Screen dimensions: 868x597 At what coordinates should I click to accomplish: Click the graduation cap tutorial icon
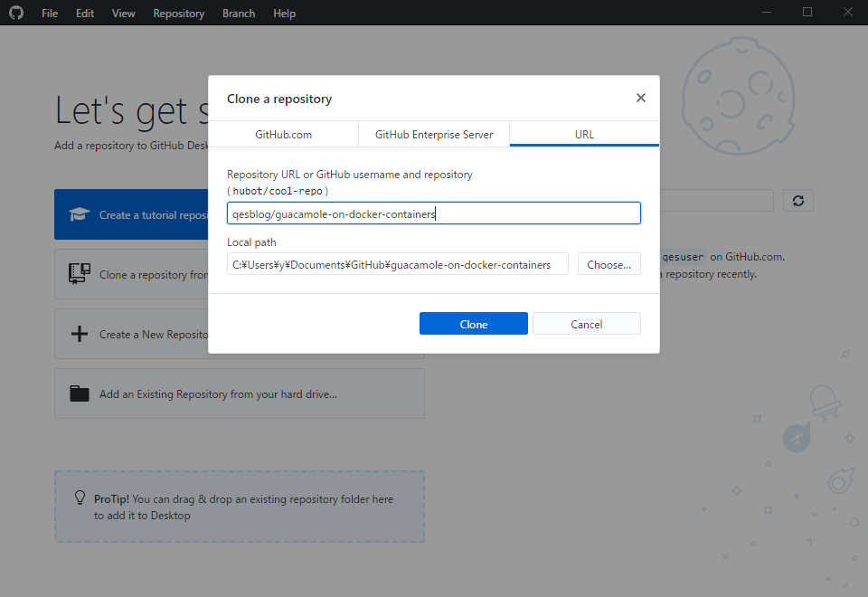[80, 214]
